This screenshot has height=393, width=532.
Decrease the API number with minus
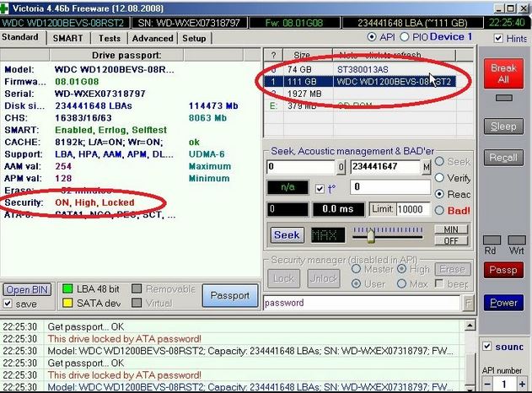(487, 385)
